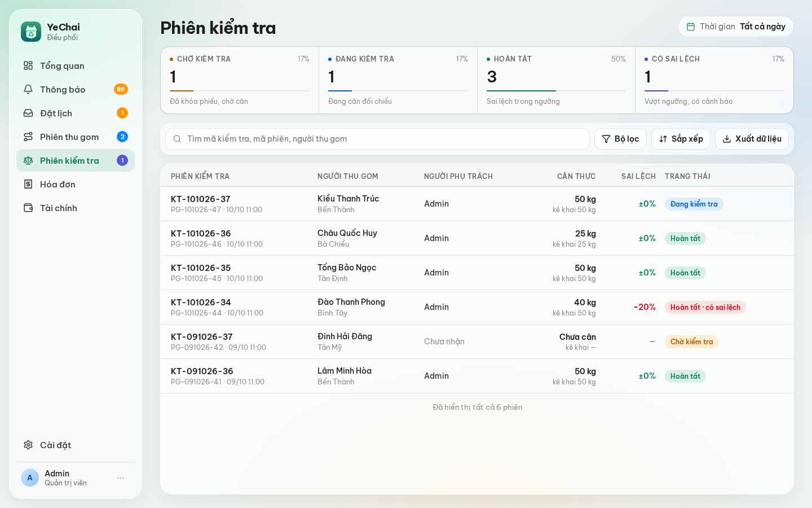Open row KT-101026-37

pos(477,204)
